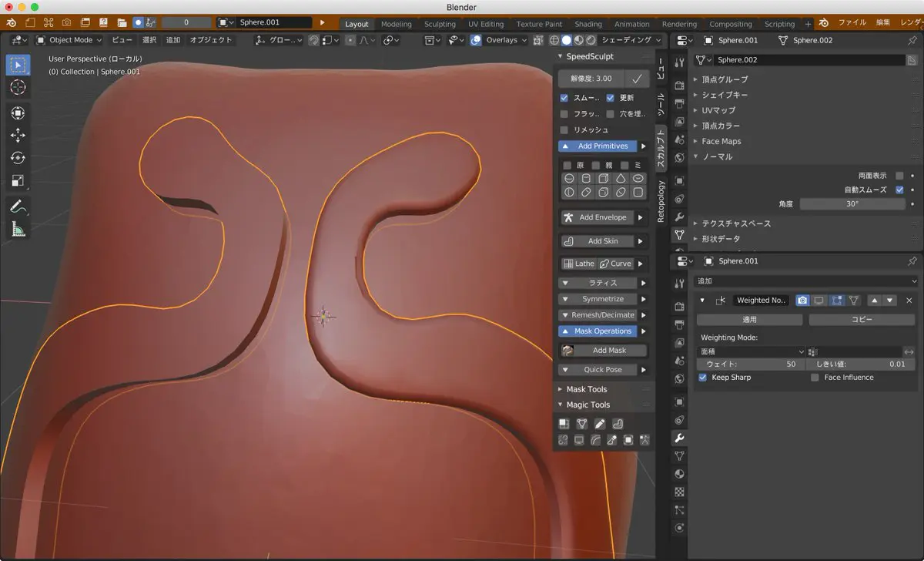Screen dimensions: 924x561
Task: Activate the Move tool
Action: coord(18,136)
